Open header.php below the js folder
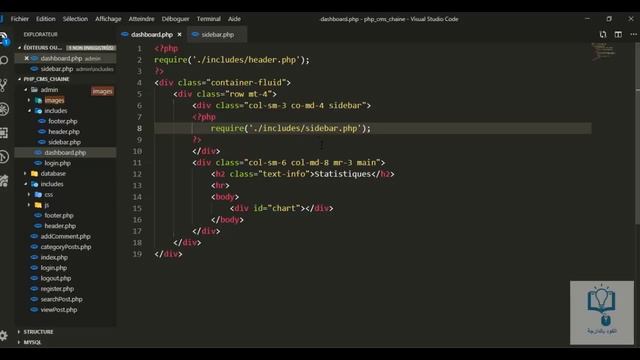640x360 pixels. pos(60,226)
